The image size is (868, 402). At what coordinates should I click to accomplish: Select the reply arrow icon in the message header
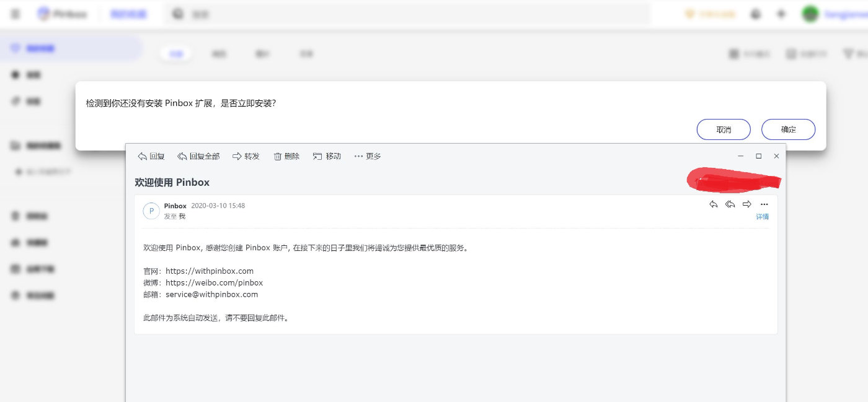pos(713,204)
